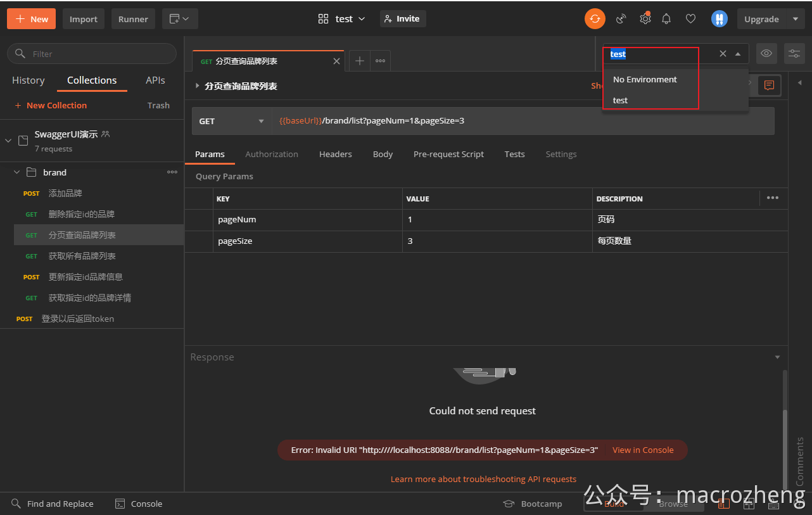The image size is (812, 515).
Task: Open the Tests tab
Action: pyautogui.click(x=514, y=154)
